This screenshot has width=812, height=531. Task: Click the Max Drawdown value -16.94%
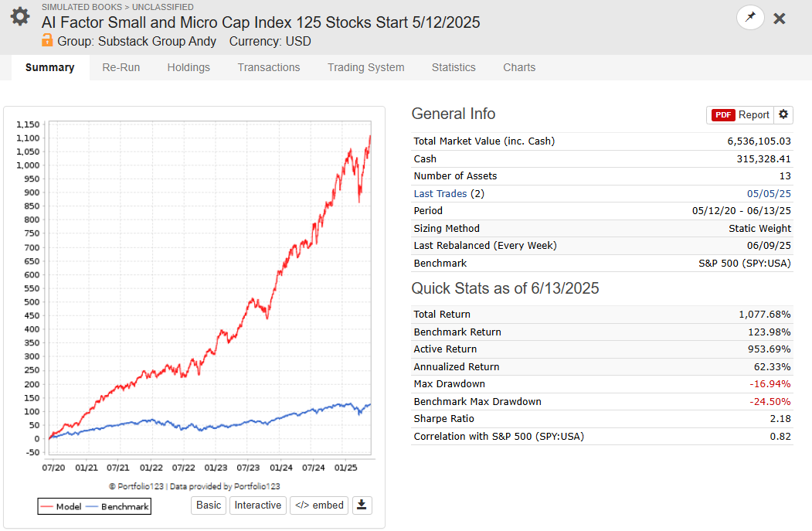point(770,383)
